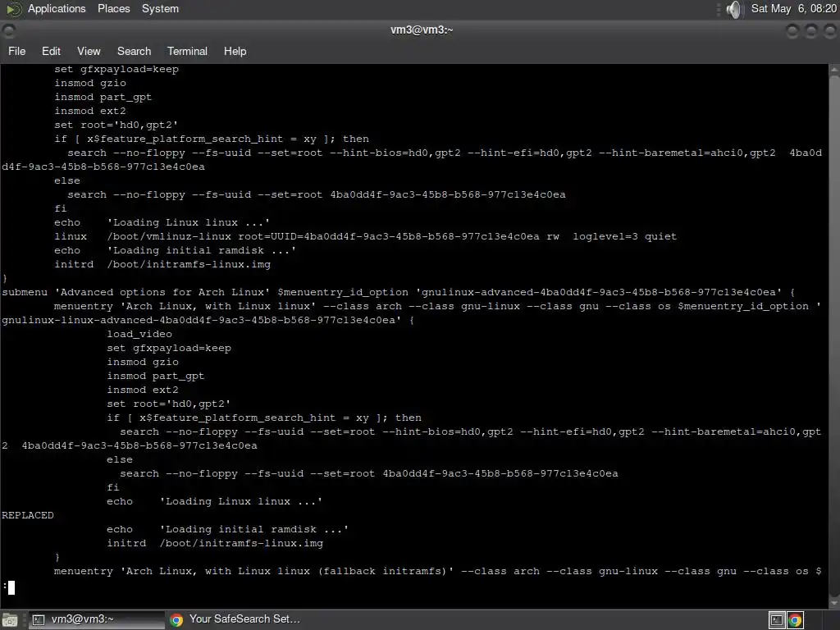
Task: Open the terminal Search menu
Action: tap(134, 51)
